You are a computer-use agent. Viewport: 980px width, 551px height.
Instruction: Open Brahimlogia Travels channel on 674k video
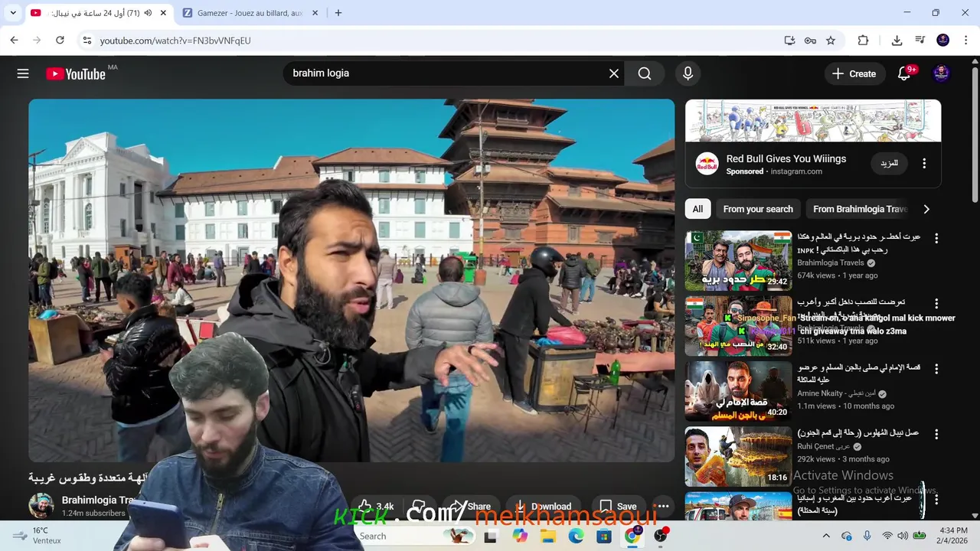[831, 262]
